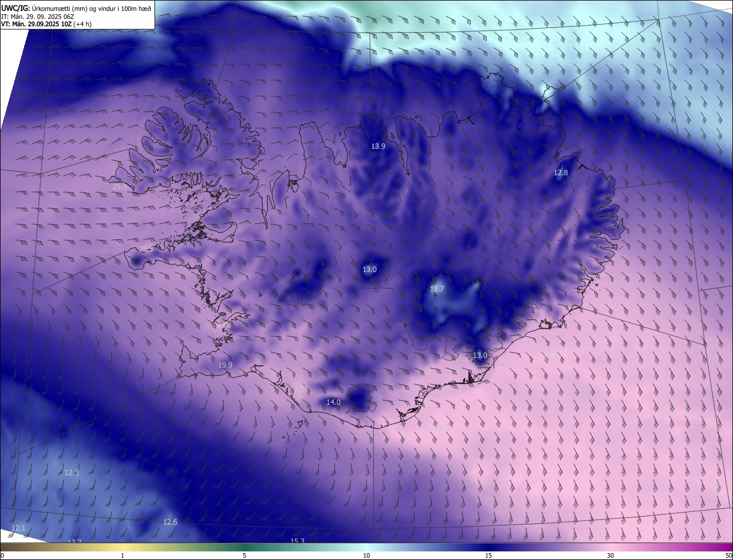The height and width of the screenshot is (560, 733).
Task: Select the colour bar tick labelled 5
Action: click(245, 555)
